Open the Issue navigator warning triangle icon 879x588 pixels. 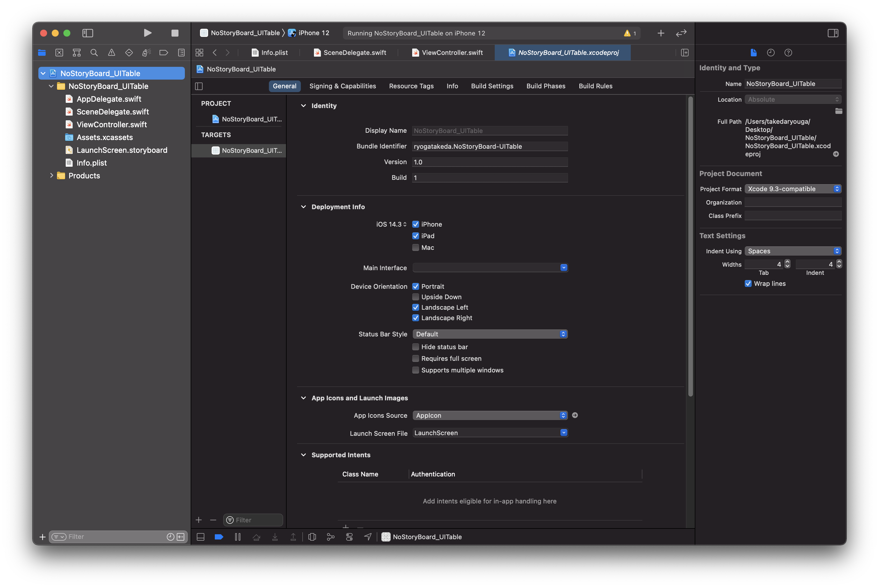(x=111, y=53)
